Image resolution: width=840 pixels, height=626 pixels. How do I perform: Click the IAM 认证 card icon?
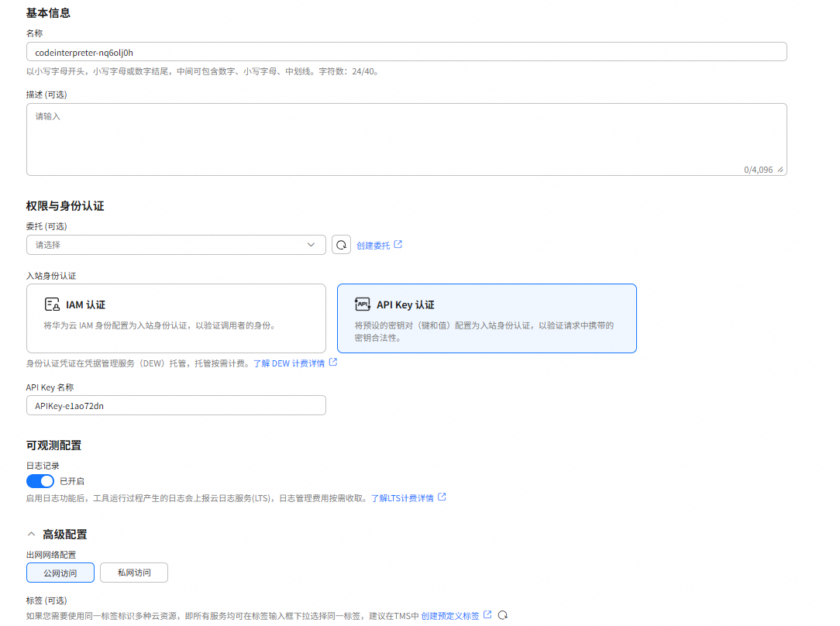point(52,304)
